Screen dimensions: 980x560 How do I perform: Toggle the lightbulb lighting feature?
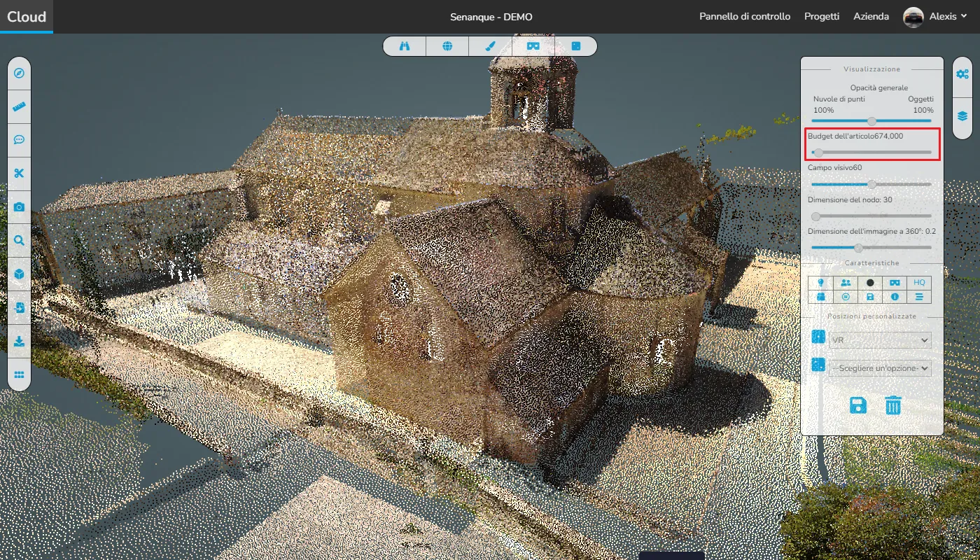tap(820, 282)
